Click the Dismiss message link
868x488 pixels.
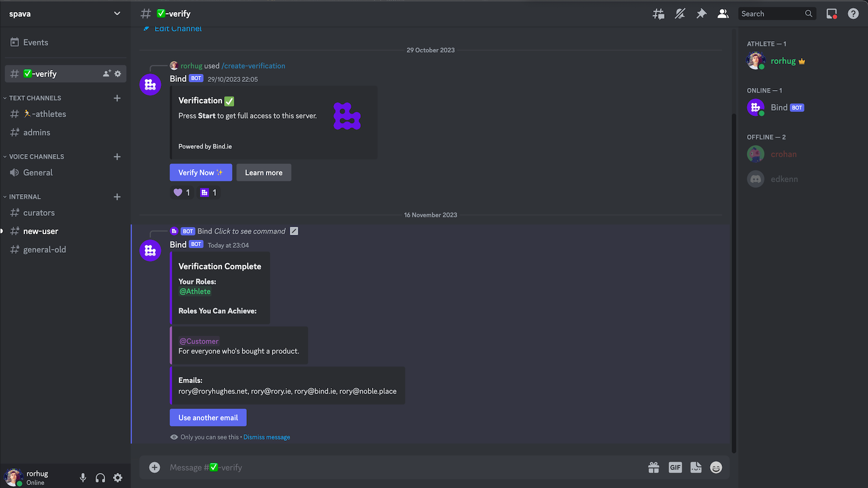tap(267, 437)
